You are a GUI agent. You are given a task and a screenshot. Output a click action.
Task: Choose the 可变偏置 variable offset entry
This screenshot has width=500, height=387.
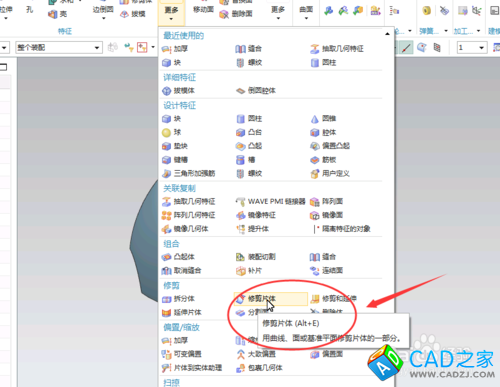pos(182,354)
